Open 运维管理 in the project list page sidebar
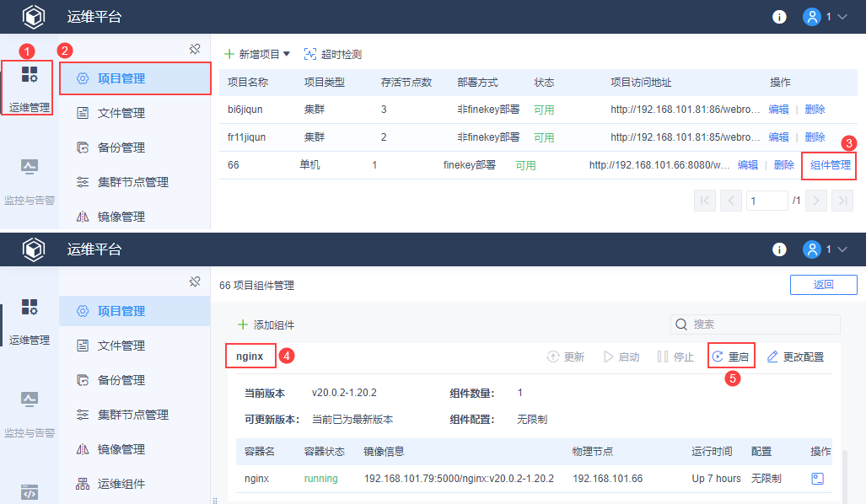This screenshot has height=504, width=866. click(30, 88)
